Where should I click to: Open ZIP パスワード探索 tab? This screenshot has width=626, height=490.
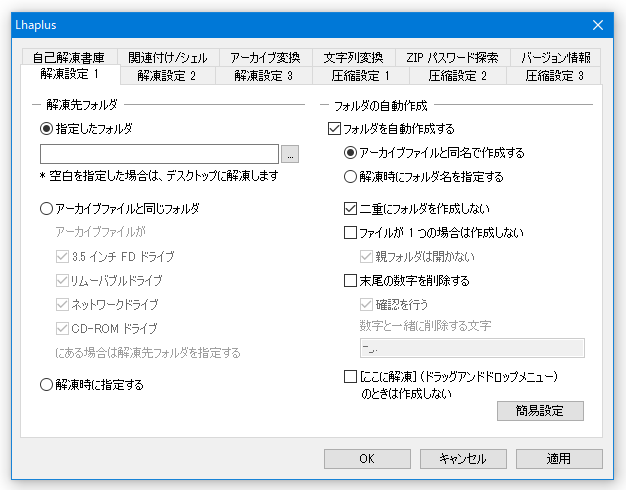coord(452,58)
